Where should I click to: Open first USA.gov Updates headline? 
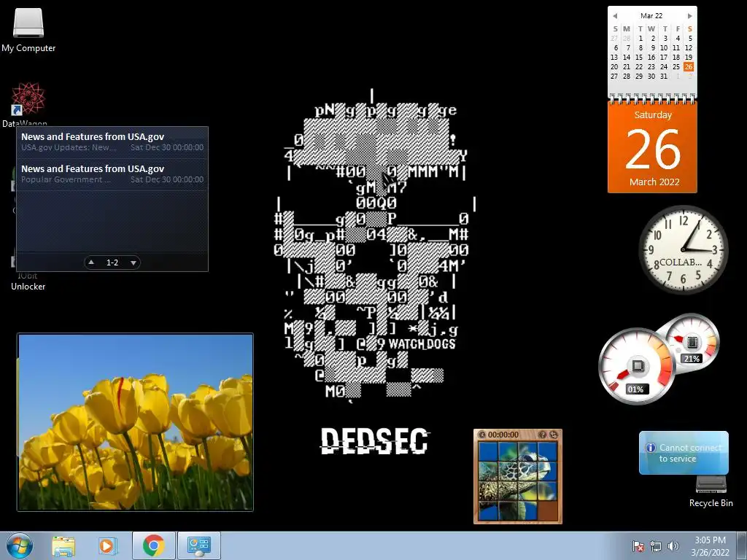(112, 142)
